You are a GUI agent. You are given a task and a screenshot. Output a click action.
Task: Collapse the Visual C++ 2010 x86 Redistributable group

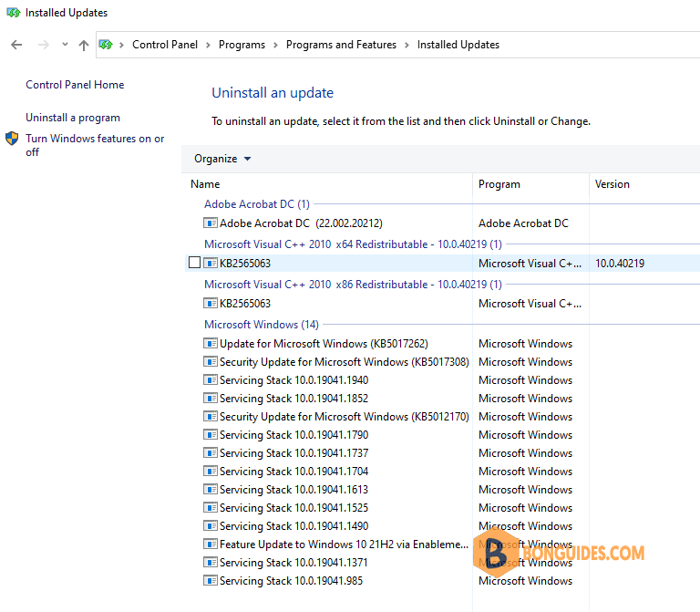[x=353, y=285]
